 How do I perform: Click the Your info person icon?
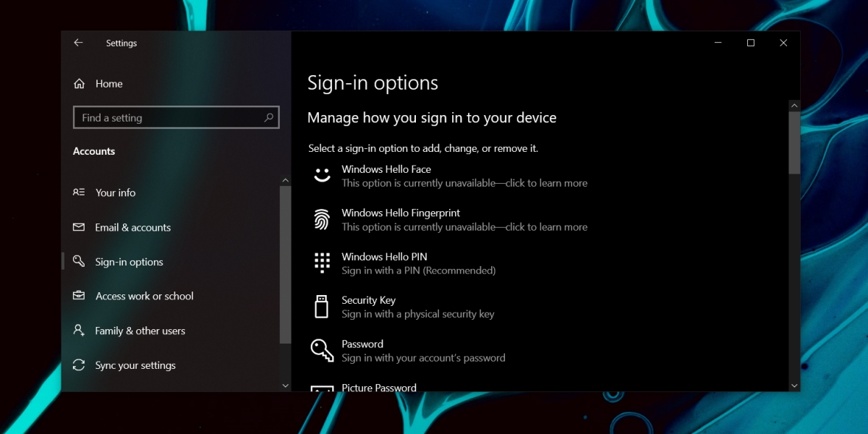(79, 192)
